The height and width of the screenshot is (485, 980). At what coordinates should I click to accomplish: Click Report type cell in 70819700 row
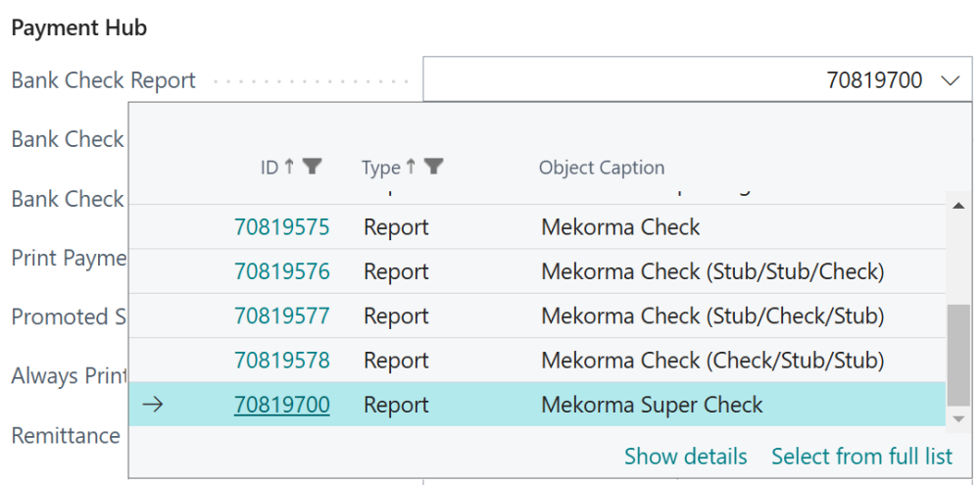[396, 405]
